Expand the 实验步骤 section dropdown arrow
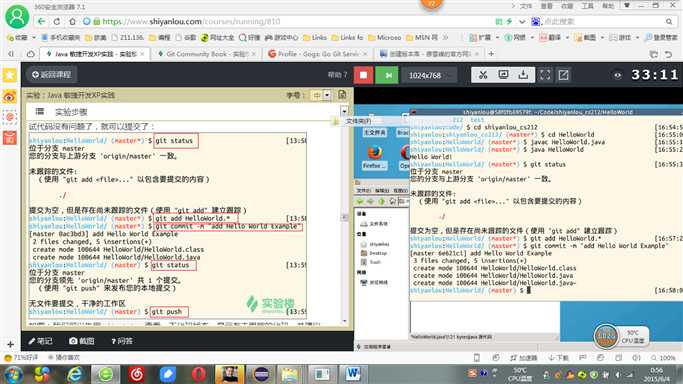The image size is (683, 384). 344,111
